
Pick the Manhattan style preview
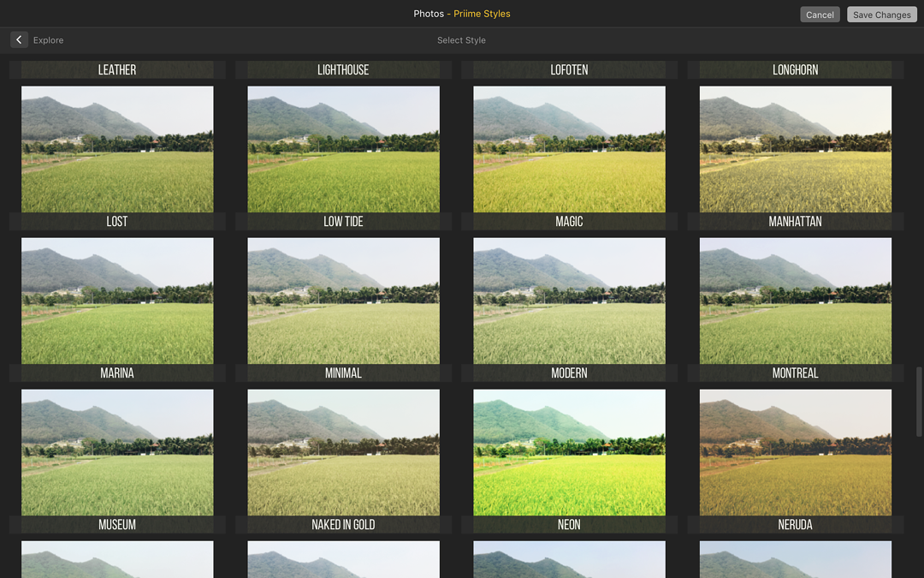click(796, 149)
